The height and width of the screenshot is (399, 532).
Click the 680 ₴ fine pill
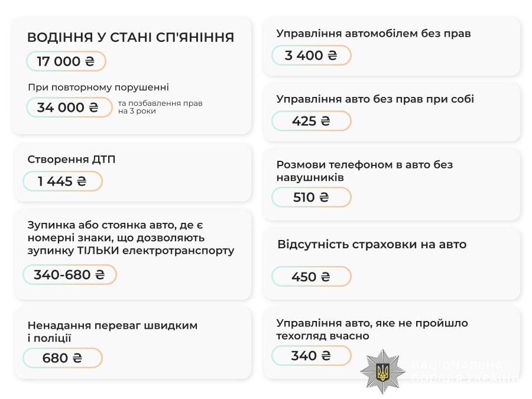[x=63, y=358]
